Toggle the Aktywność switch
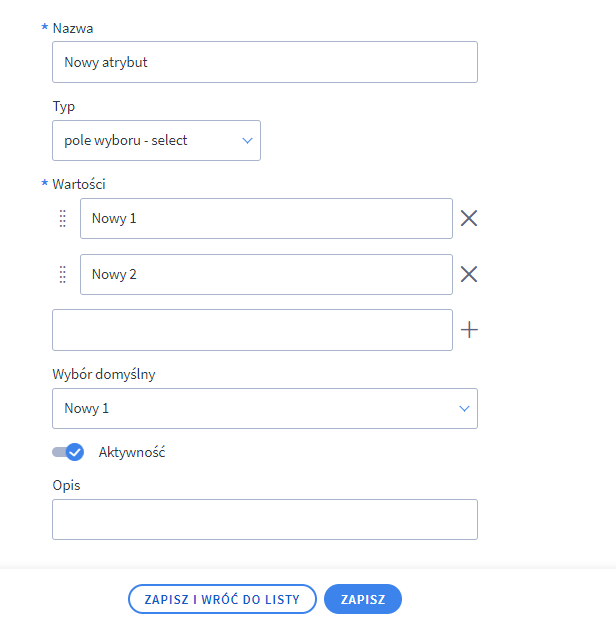Screen dimensions: 616x623 (x=68, y=452)
